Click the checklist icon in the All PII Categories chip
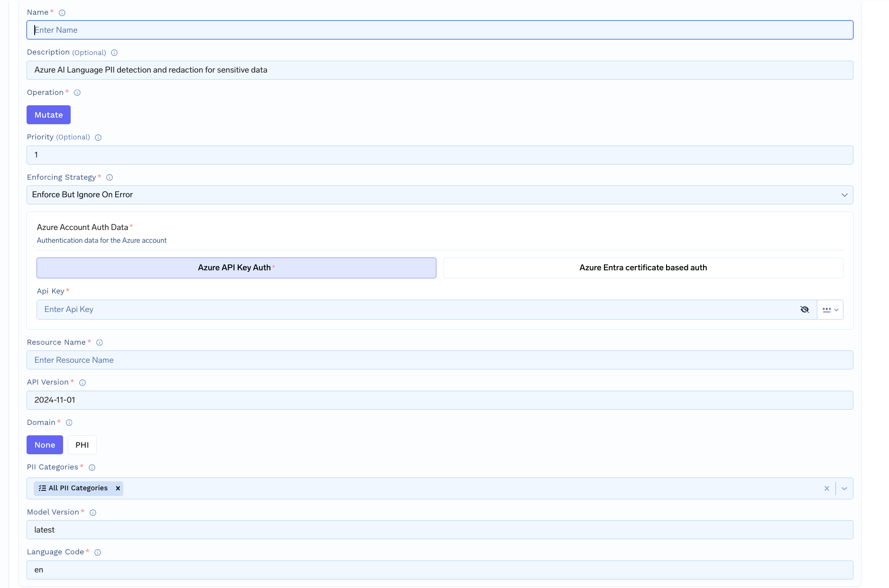This screenshot has width=889, height=588. pyautogui.click(x=42, y=488)
